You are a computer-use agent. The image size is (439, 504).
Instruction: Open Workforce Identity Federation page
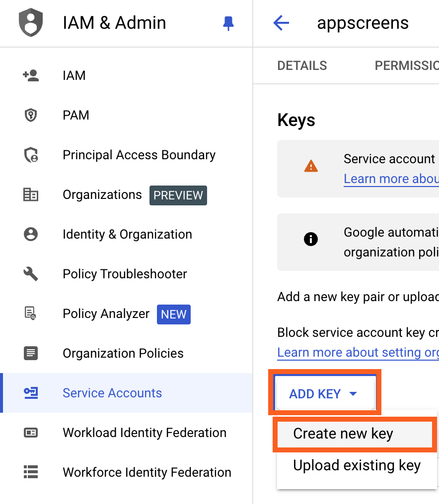[x=147, y=472]
